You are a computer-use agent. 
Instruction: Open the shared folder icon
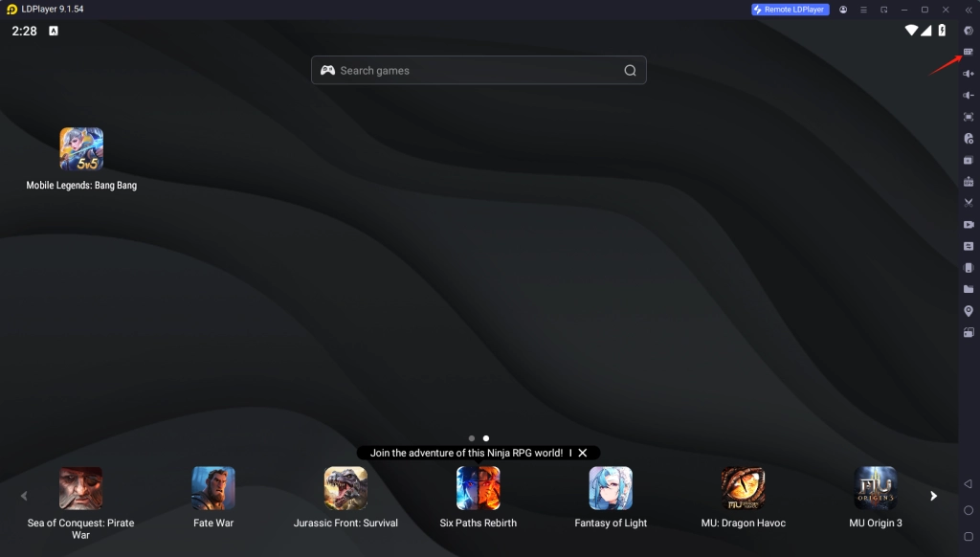tap(969, 289)
